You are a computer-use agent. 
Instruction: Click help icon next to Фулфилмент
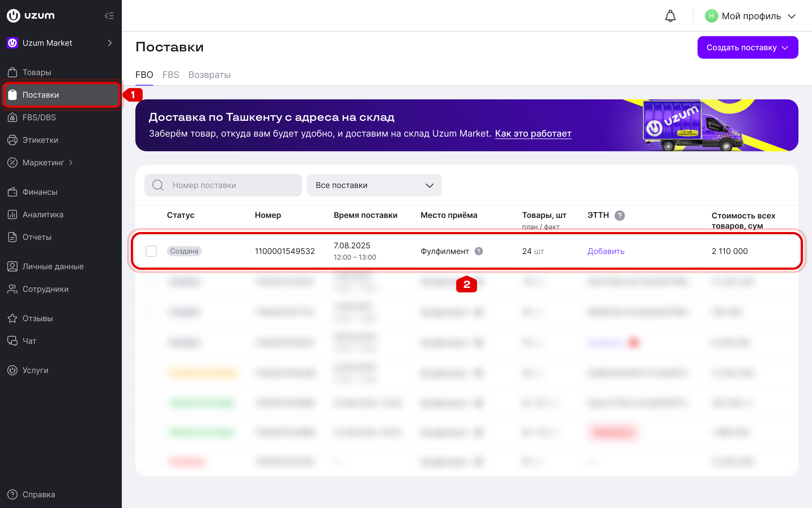[478, 251]
